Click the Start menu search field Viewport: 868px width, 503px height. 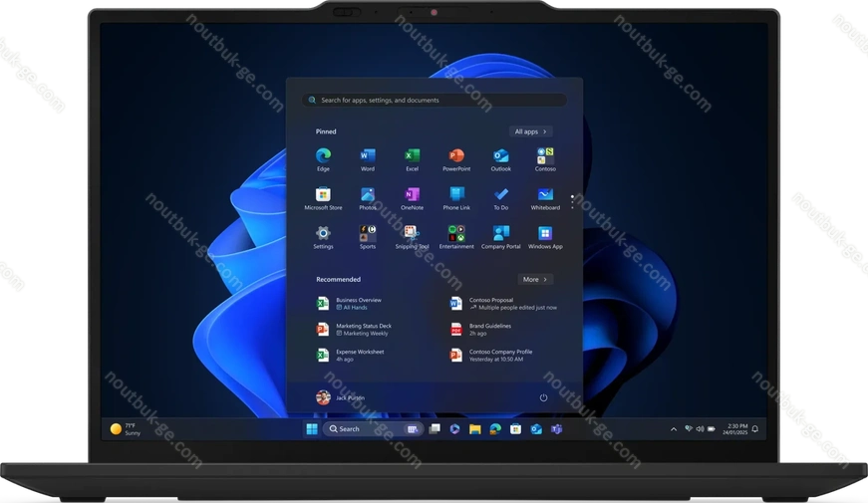[434, 101]
